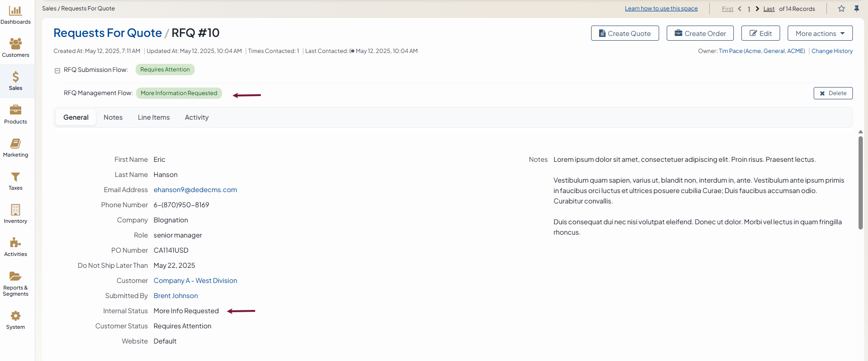
Task: Select the Website value Default
Action: point(165,341)
